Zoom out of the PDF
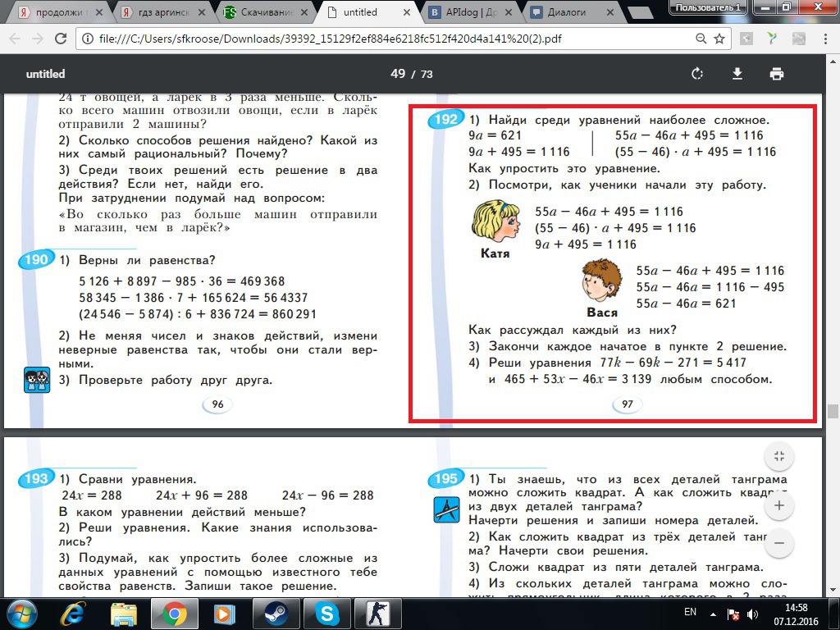 (779, 543)
